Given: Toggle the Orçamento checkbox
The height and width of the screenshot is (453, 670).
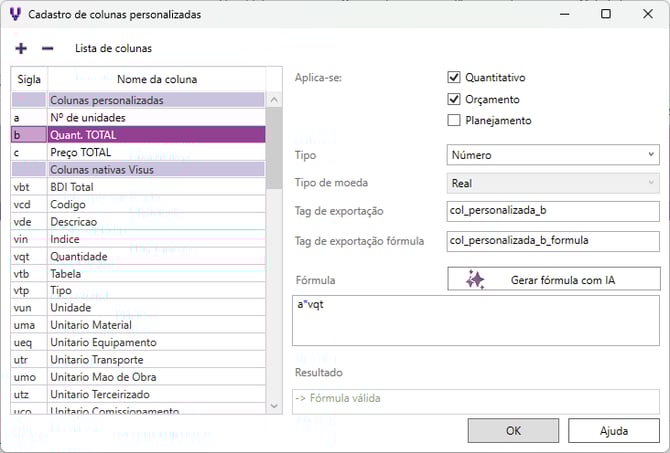Looking at the screenshot, I should [x=454, y=99].
